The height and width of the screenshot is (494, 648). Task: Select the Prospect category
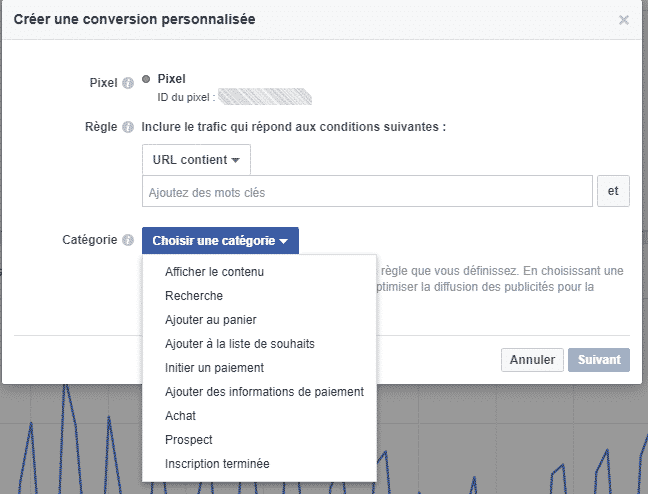(189, 440)
